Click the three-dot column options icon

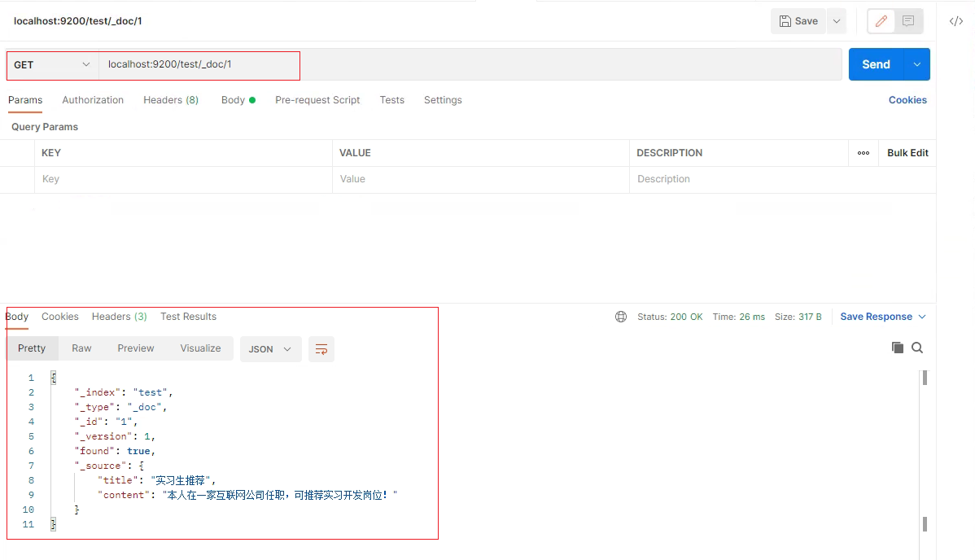(863, 153)
